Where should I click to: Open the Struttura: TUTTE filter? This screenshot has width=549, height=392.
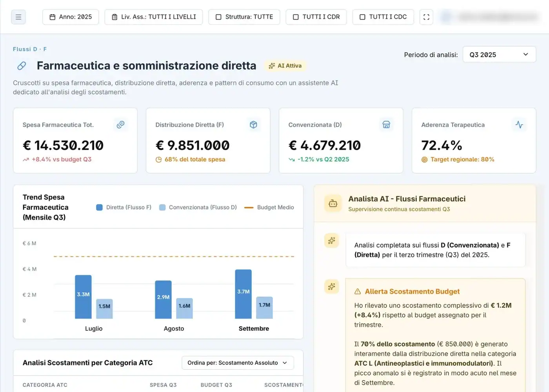(244, 17)
